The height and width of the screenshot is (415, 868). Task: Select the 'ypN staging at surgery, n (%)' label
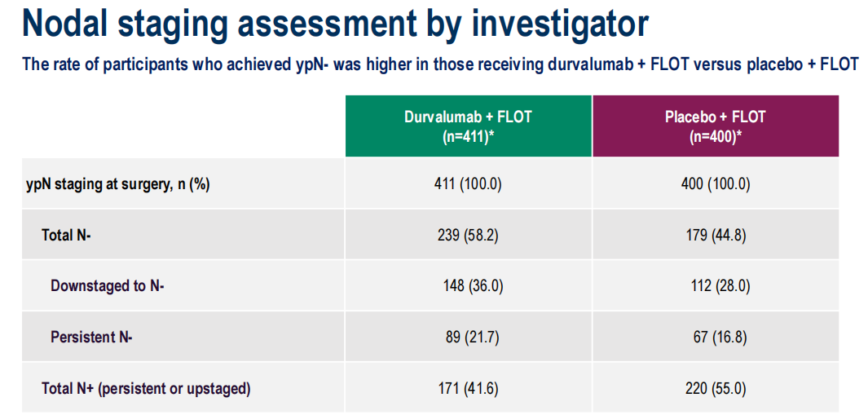tap(118, 184)
